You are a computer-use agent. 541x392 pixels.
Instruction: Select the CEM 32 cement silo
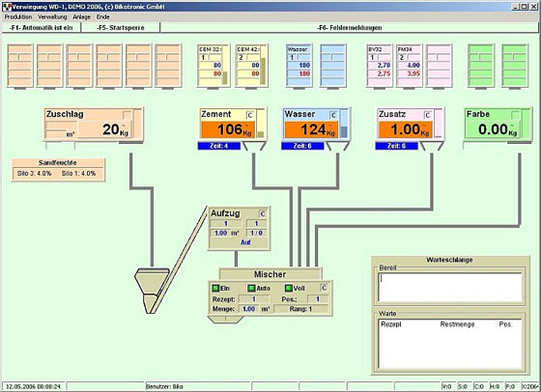pyautogui.click(x=214, y=66)
